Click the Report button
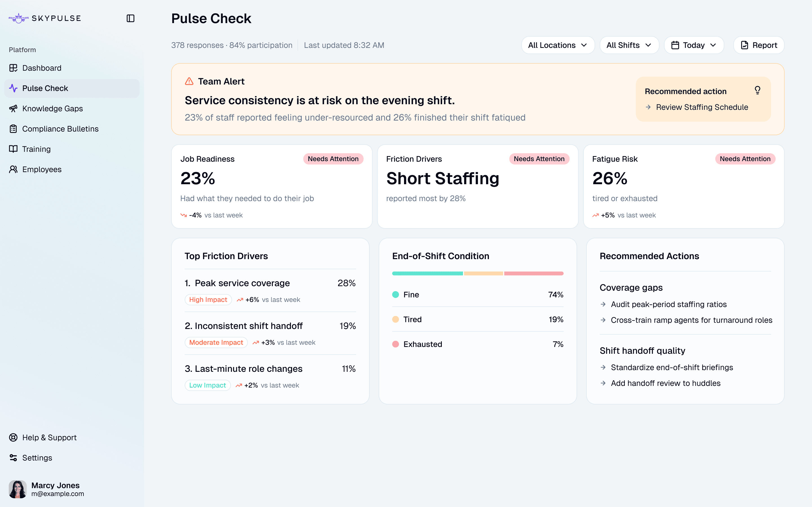The image size is (812, 507). click(759, 45)
